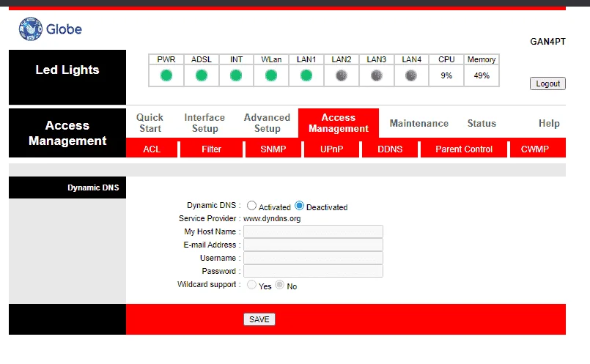
Task: Go to the SNMP submenu
Action: [x=273, y=149]
